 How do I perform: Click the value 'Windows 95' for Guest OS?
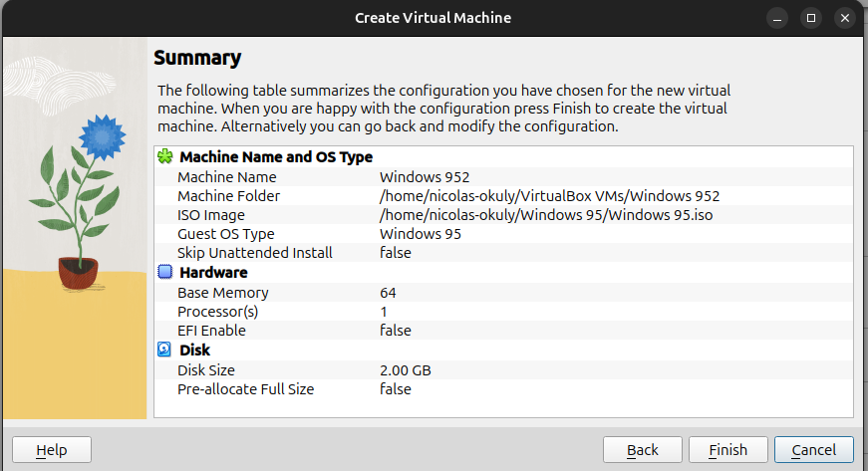coord(421,234)
